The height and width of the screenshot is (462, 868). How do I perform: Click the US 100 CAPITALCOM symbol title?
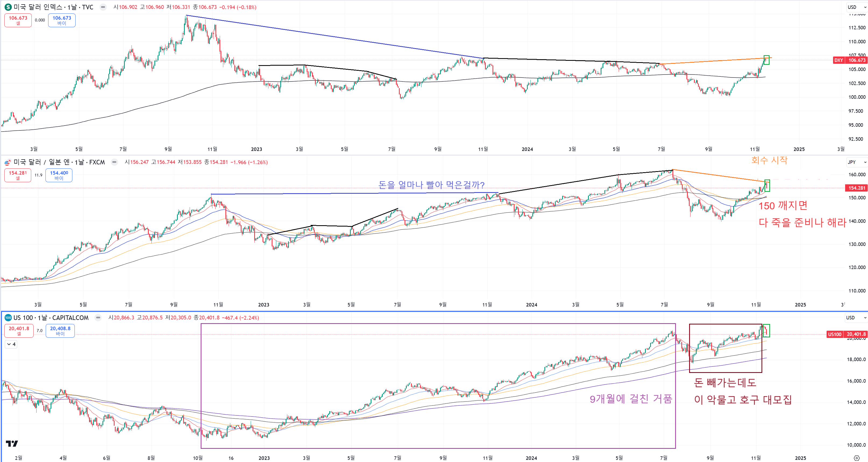pos(51,318)
